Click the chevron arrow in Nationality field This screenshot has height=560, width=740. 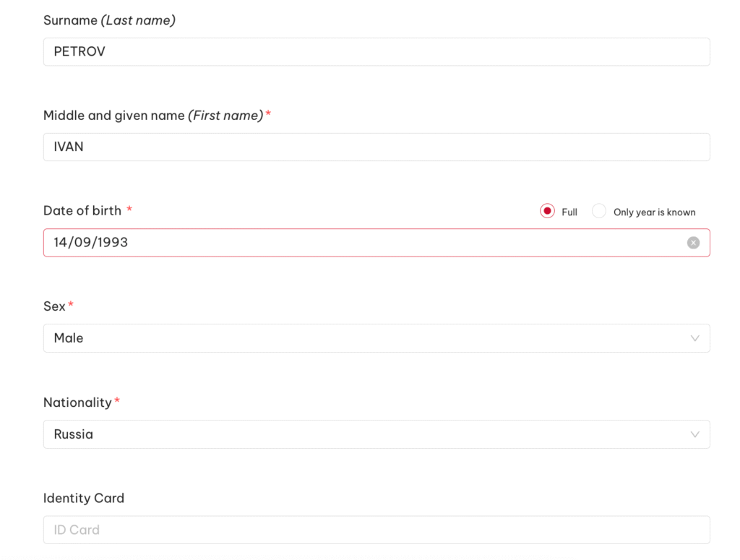[694, 434]
